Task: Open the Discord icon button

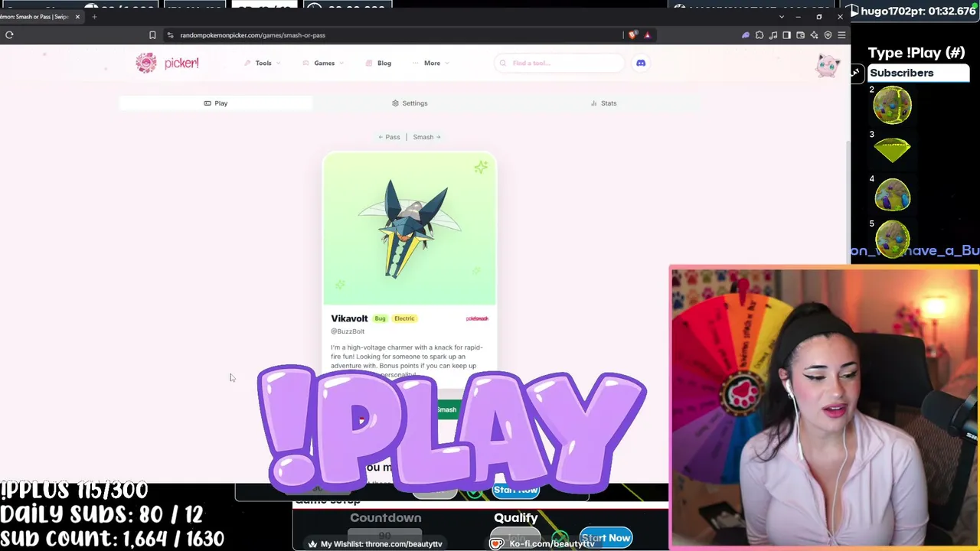Action: 641,63
